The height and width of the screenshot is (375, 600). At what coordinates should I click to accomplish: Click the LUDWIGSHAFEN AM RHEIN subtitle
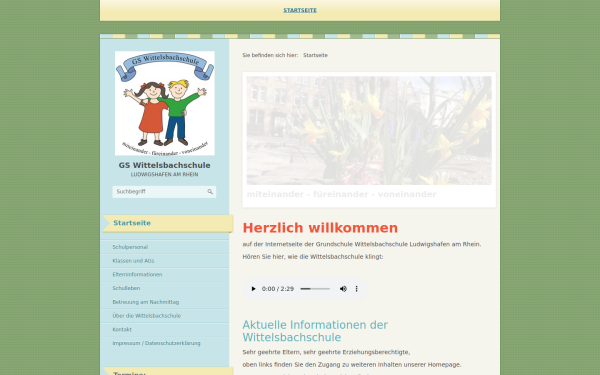tap(165, 175)
